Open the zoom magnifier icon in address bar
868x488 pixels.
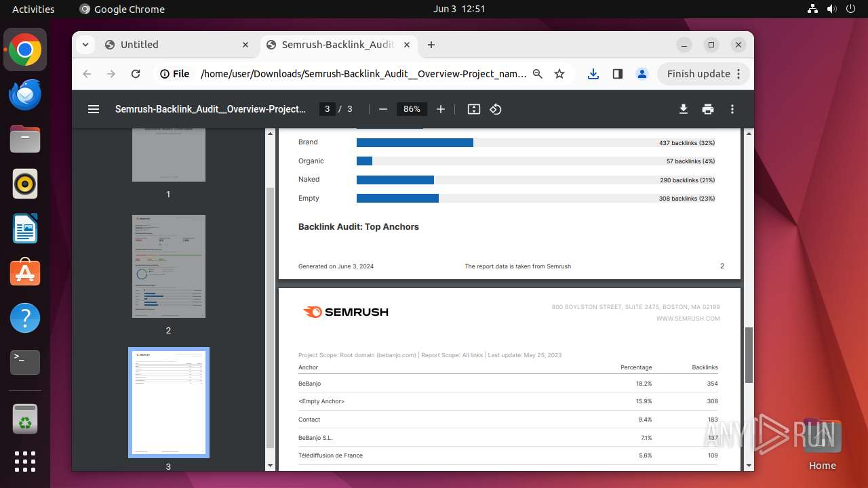(538, 74)
